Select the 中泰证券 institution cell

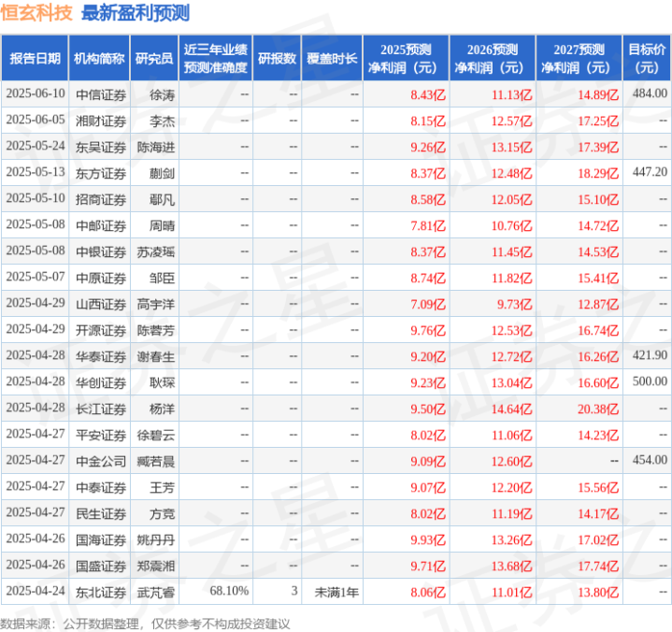pyautogui.click(x=101, y=487)
